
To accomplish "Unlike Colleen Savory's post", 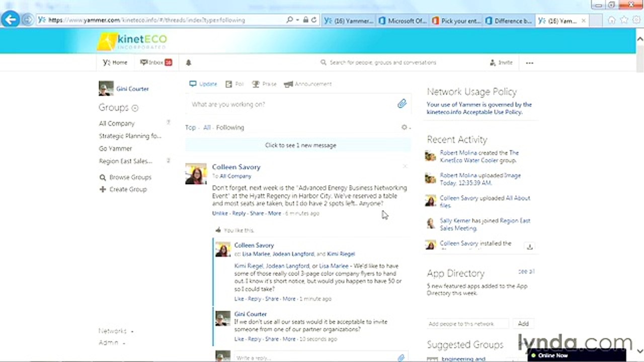I will point(220,213).
